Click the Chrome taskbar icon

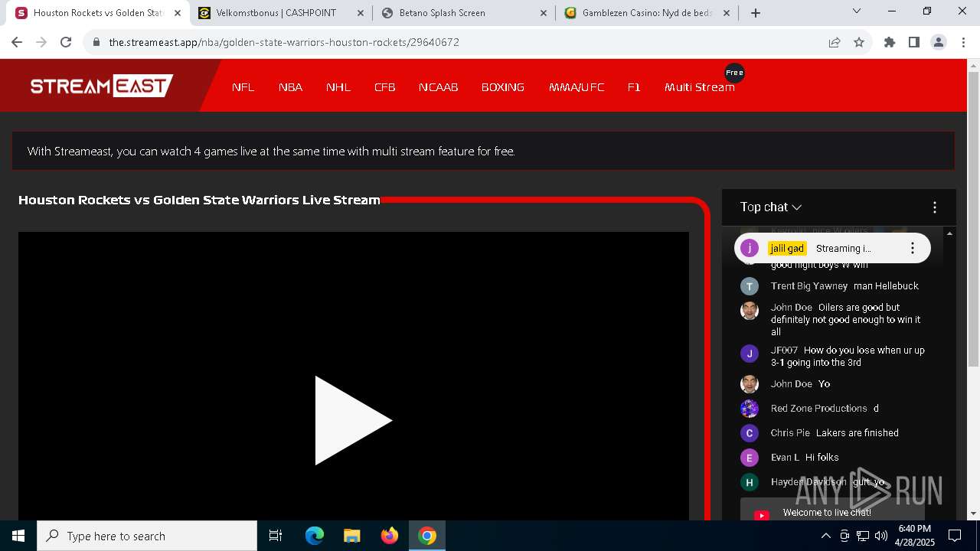427,536
